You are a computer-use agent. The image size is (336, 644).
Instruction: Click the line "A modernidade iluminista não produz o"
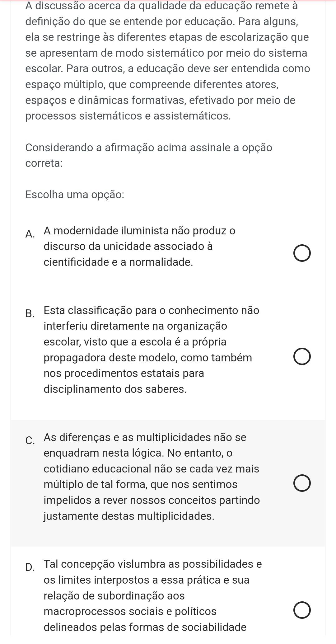click(x=140, y=231)
